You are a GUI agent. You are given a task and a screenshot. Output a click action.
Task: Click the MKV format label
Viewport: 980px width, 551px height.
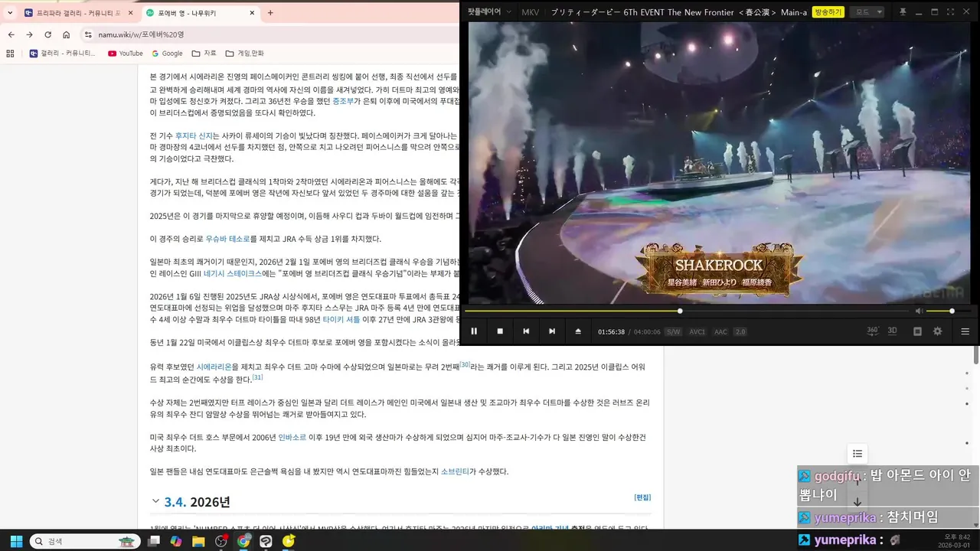coord(530,11)
